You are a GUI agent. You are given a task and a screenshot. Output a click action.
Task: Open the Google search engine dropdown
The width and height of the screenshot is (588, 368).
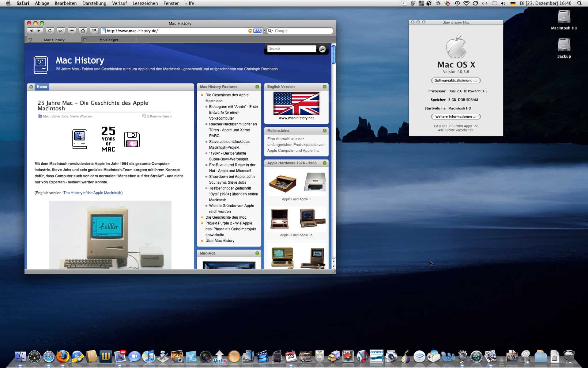click(x=270, y=31)
